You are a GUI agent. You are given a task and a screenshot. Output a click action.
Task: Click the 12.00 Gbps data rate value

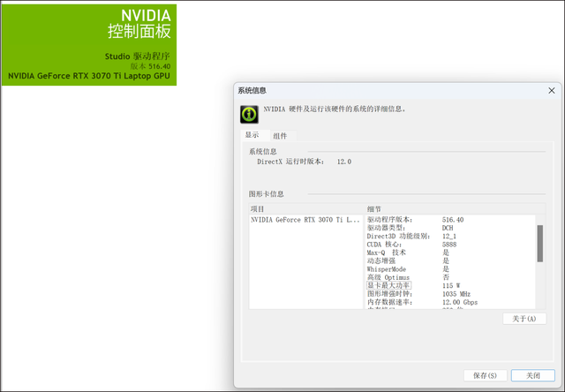pyautogui.click(x=460, y=302)
